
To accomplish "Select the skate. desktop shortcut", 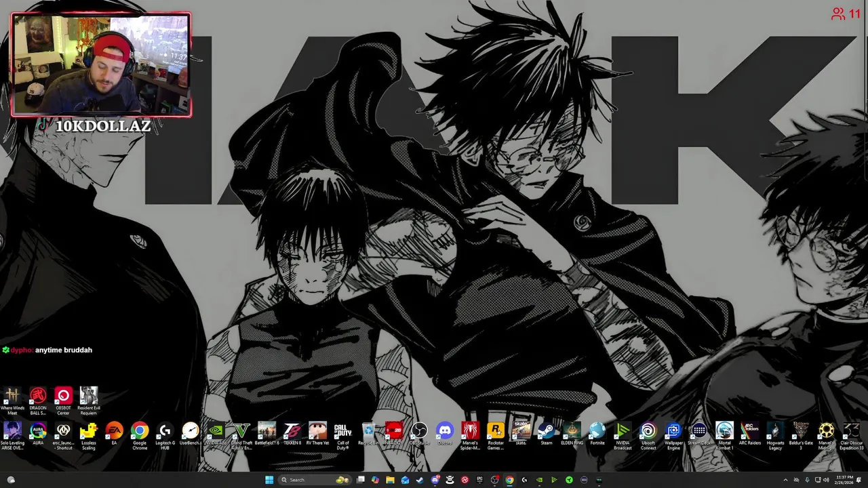I will tap(521, 434).
